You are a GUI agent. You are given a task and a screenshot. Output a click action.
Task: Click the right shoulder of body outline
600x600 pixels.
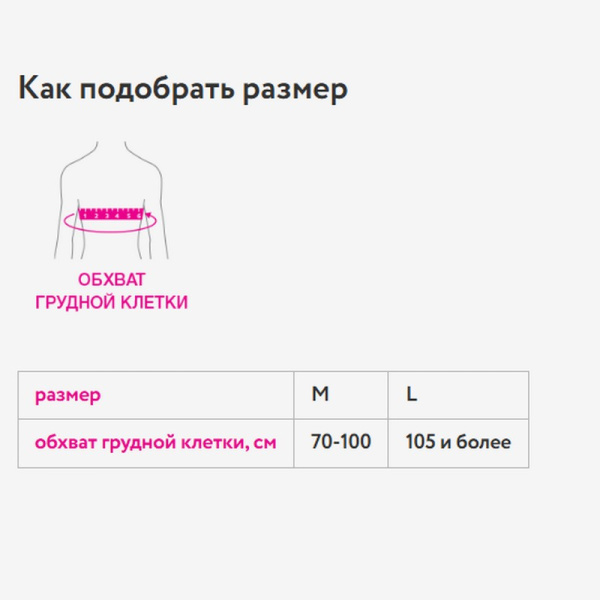[147, 163]
